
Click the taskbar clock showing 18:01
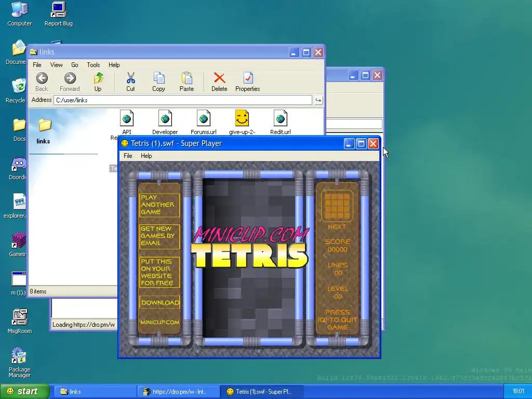coord(518,391)
